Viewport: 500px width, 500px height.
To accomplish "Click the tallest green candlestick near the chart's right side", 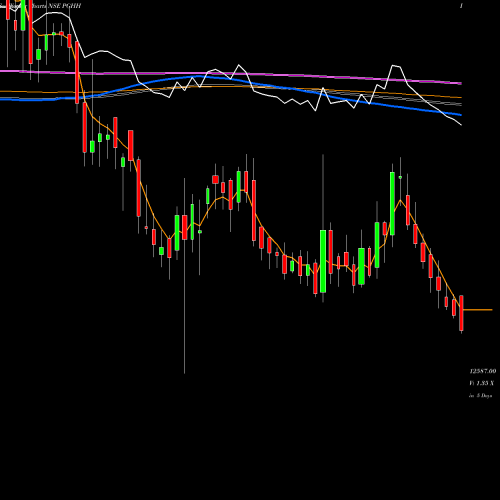I will coord(392,204).
